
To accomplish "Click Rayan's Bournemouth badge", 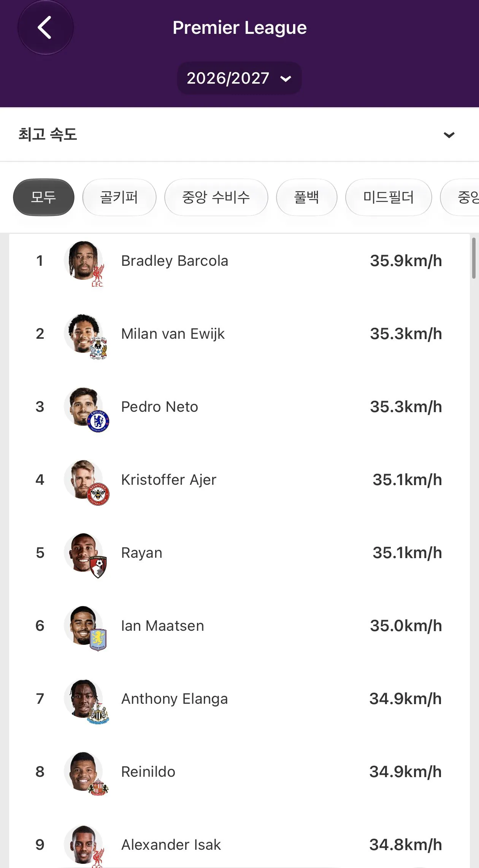I will point(98,567).
